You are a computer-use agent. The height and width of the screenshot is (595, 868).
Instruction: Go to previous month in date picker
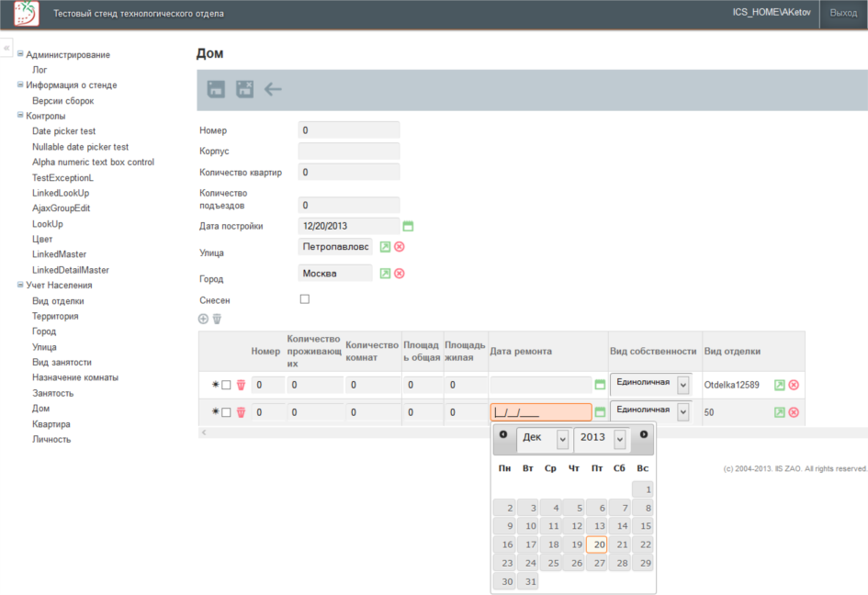pos(503,434)
